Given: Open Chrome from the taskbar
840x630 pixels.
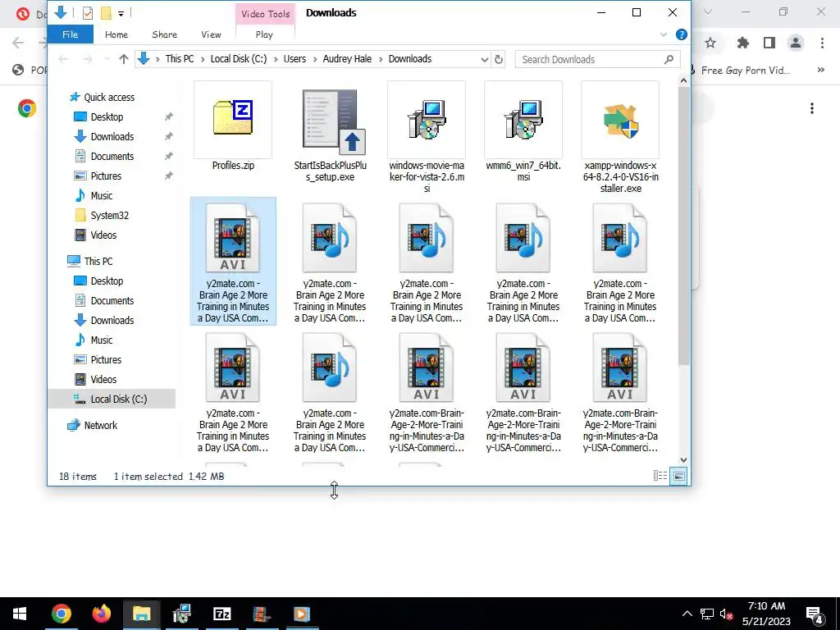Looking at the screenshot, I should [x=61, y=614].
